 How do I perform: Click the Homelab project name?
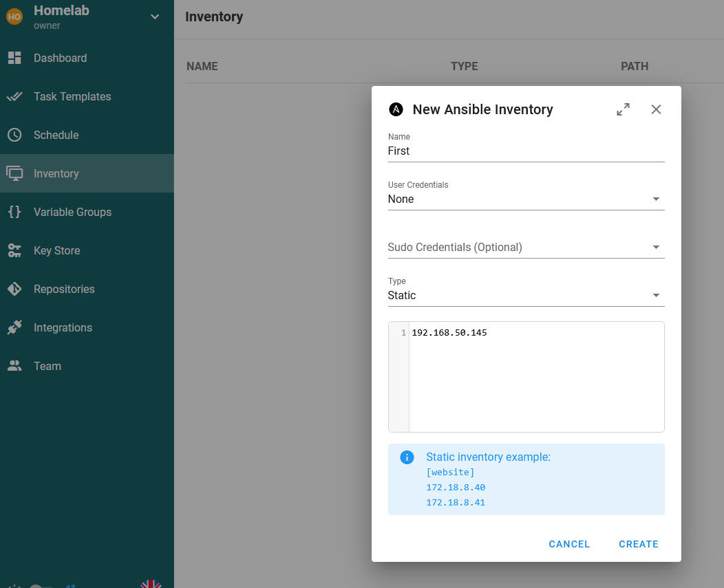tap(61, 10)
